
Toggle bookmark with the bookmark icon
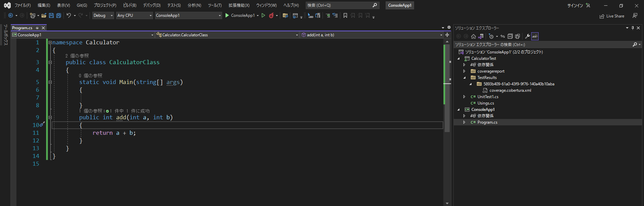345,15
